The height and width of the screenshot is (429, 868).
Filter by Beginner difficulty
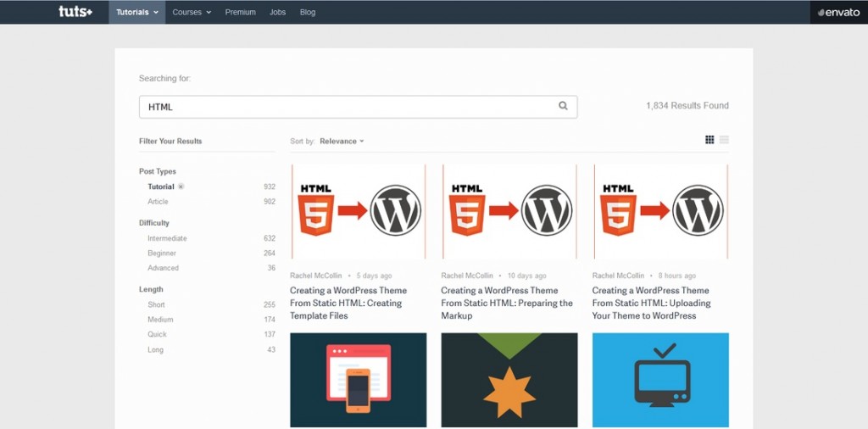click(162, 253)
